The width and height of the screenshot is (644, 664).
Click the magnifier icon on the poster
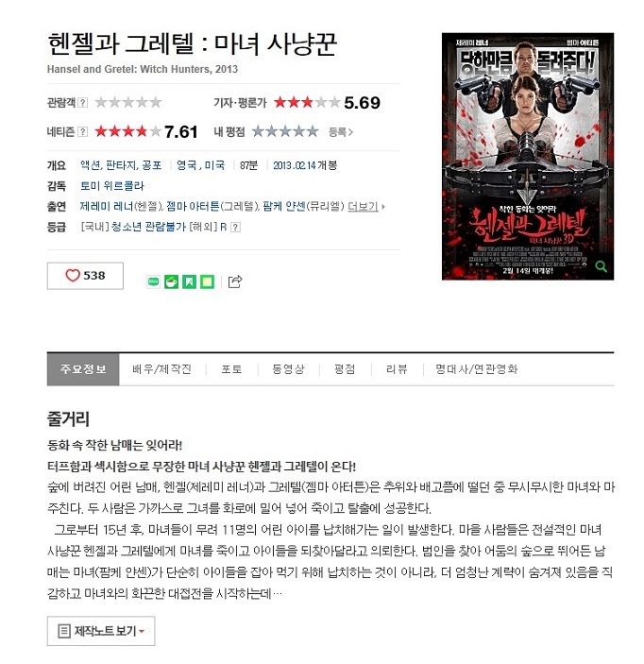(x=601, y=266)
